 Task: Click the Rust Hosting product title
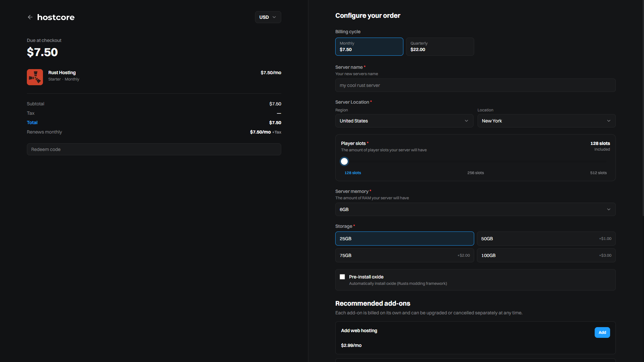[62, 72]
